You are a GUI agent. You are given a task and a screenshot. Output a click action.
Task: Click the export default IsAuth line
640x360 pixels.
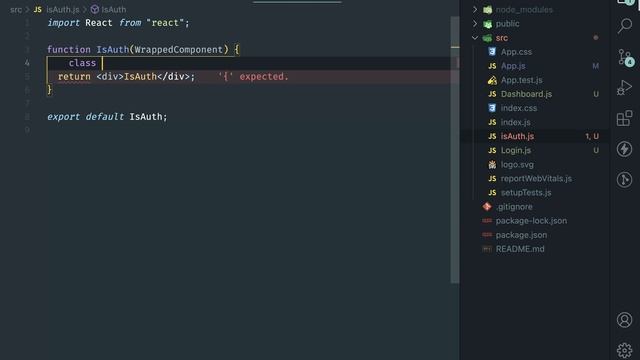[107, 117]
